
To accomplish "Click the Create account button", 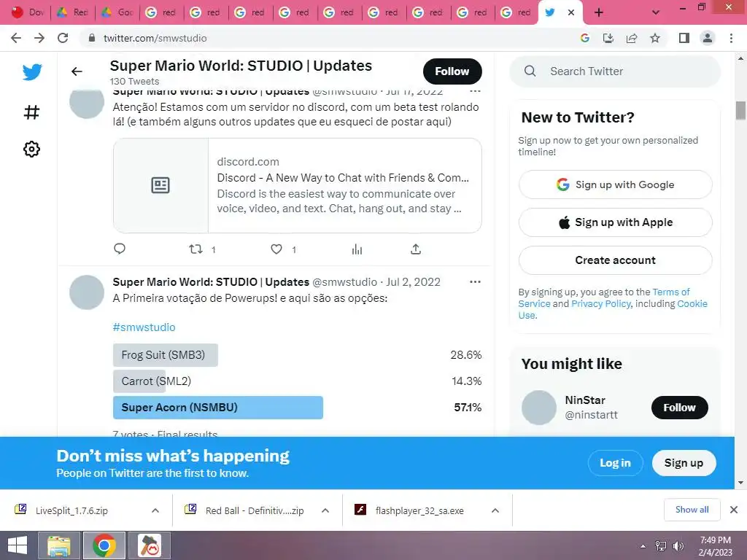I will coord(615,260).
